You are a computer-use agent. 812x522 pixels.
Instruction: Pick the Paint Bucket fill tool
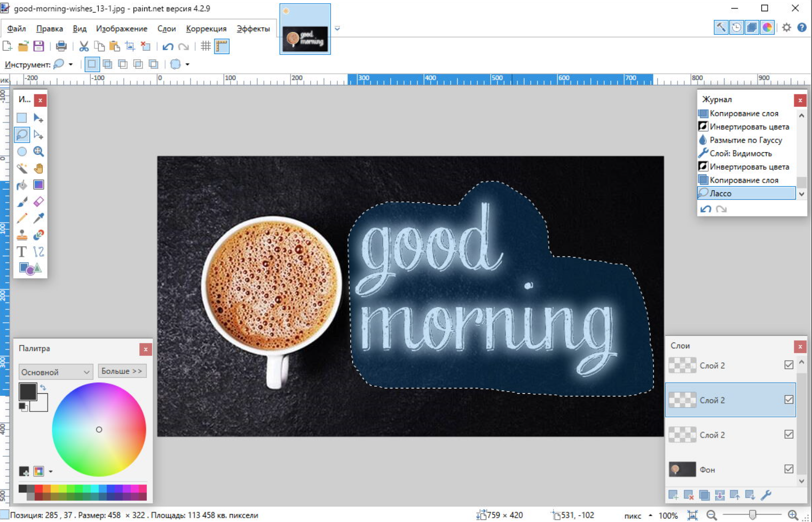(22, 185)
